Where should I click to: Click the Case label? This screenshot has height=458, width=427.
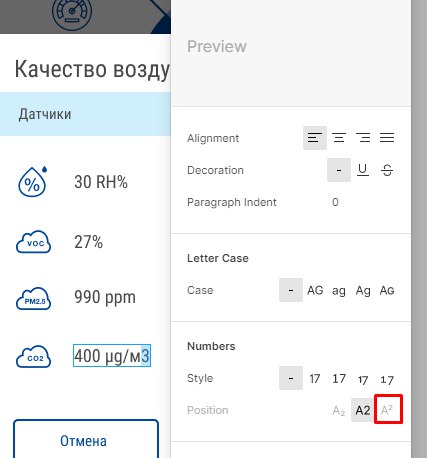pyautogui.click(x=200, y=290)
